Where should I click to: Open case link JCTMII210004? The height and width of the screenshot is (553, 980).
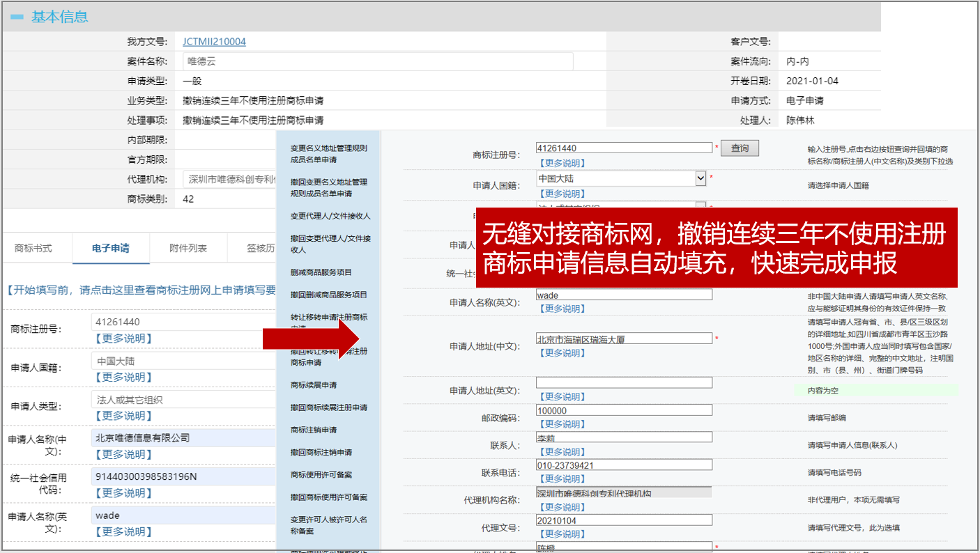214,42
